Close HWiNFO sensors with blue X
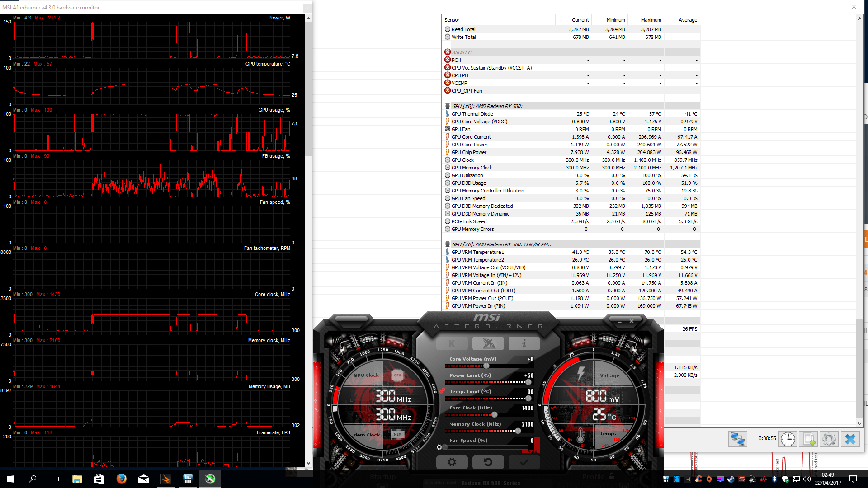 tap(850, 439)
